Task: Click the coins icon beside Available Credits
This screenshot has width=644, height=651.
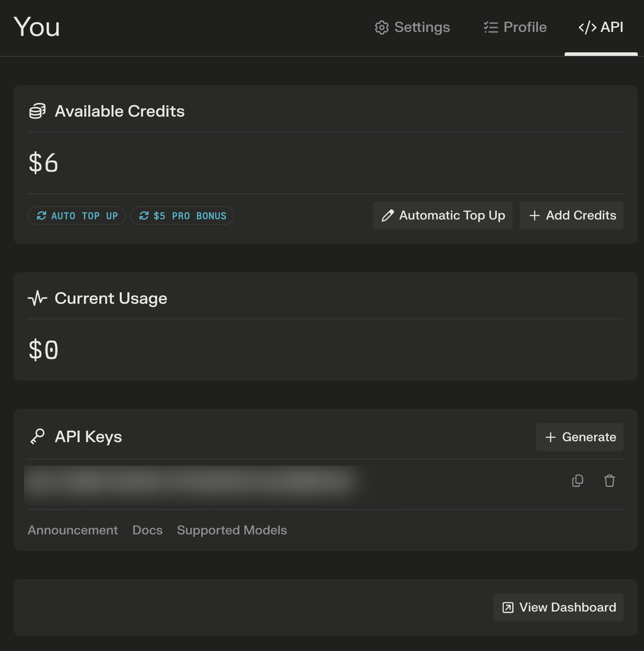Action: point(37,111)
